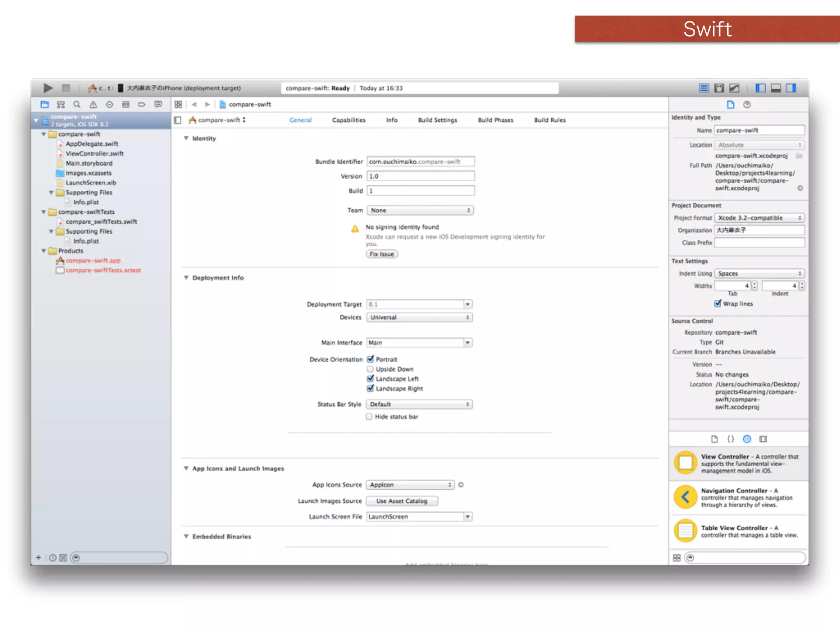Click Use Asset Catalog button
The image size is (840, 630).
pos(402,501)
